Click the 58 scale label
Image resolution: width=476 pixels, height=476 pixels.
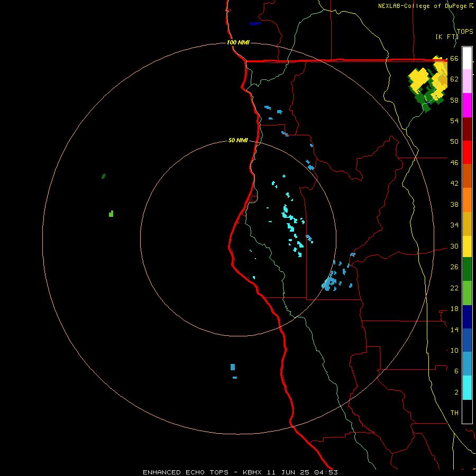tap(454, 100)
